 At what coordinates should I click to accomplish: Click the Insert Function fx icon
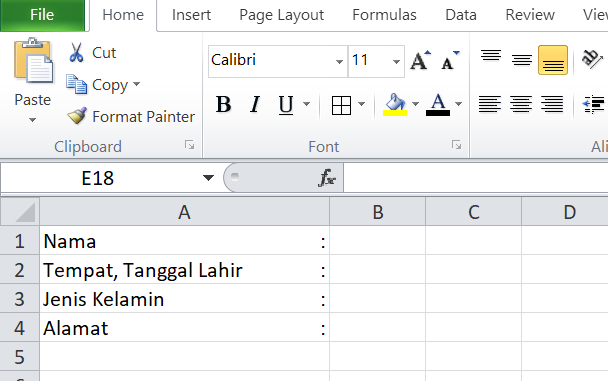(327, 178)
